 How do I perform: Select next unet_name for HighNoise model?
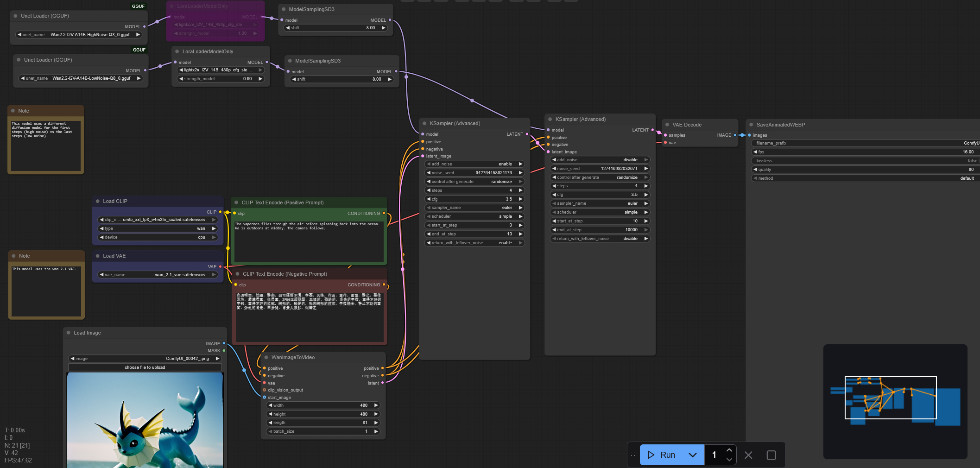[x=138, y=35]
